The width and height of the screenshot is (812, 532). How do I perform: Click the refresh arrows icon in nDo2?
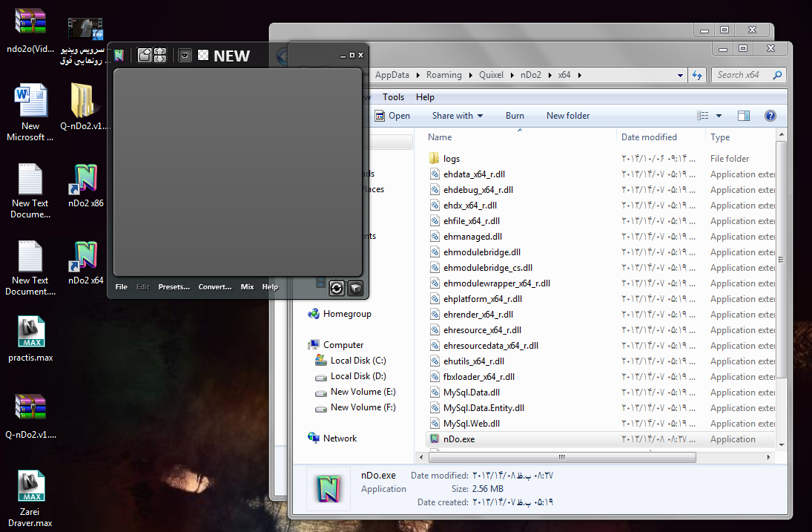tap(337, 288)
